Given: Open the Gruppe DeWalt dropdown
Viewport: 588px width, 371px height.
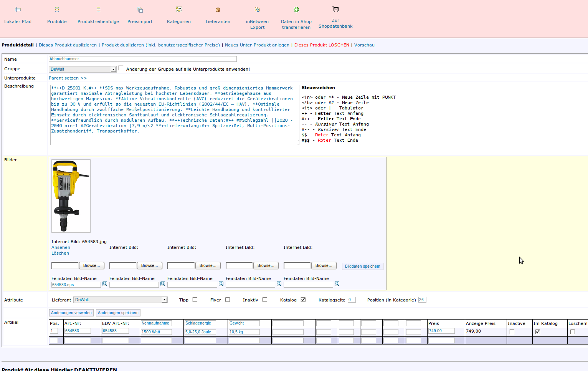Looking at the screenshot, I should tap(113, 70).
